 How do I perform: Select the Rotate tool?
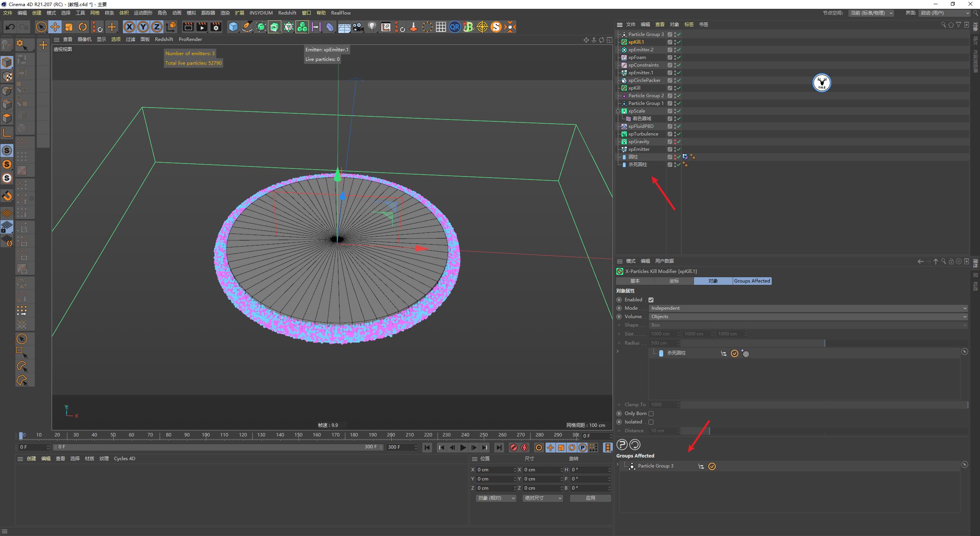tap(83, 27)
